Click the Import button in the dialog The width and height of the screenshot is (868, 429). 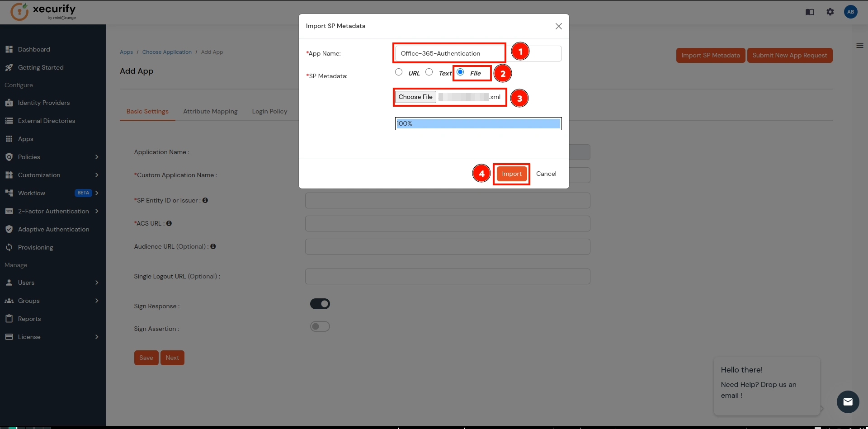click(511, 174)
